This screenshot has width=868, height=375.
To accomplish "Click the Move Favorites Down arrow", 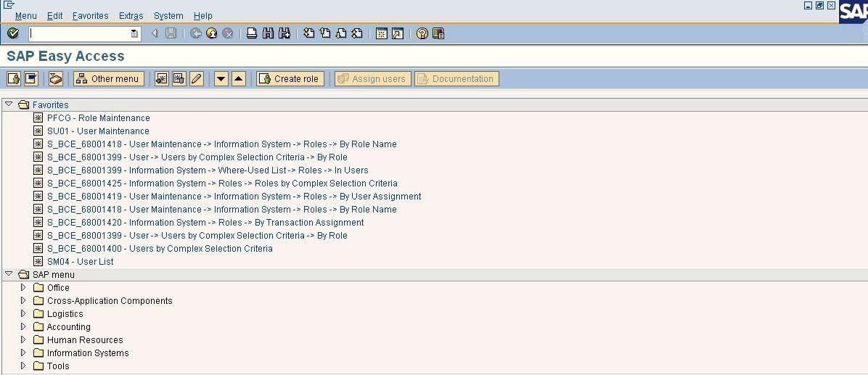I will (x=221, y=78).
